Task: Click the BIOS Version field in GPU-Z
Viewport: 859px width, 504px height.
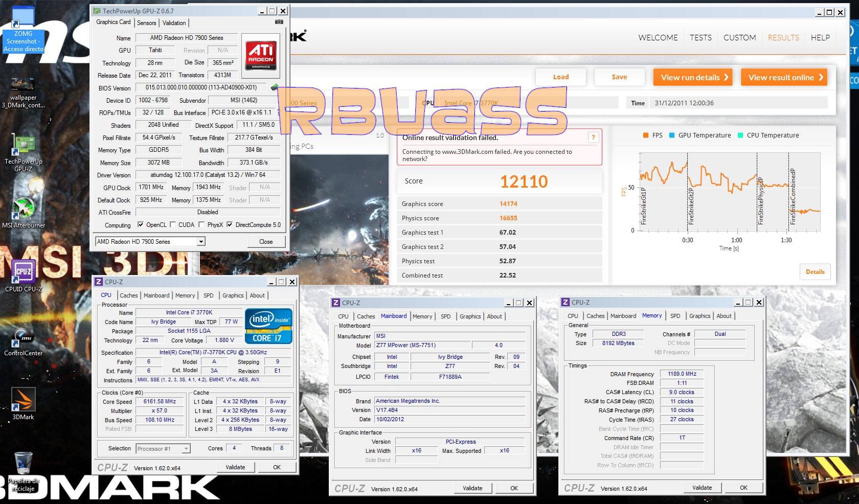Action: (201, 87)
